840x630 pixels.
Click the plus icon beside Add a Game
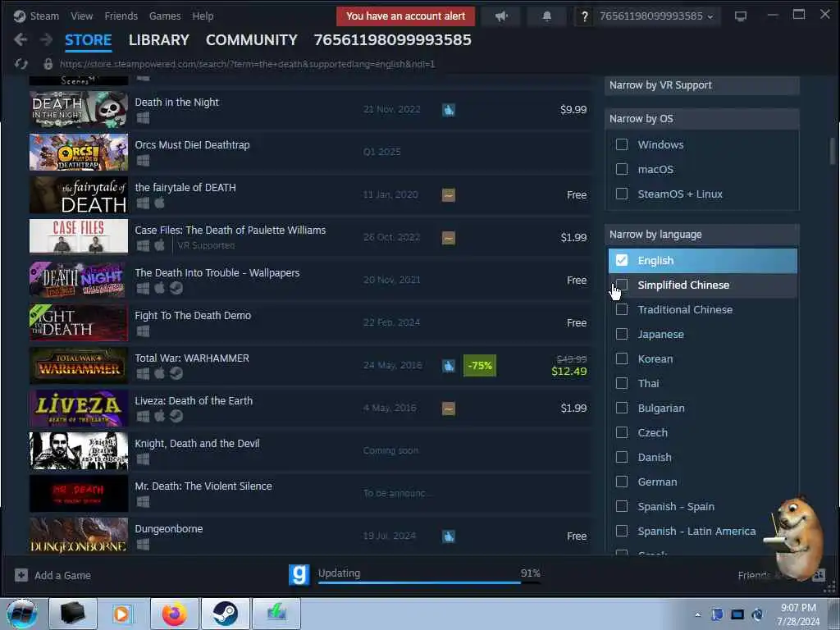click(x=21, y=575)
